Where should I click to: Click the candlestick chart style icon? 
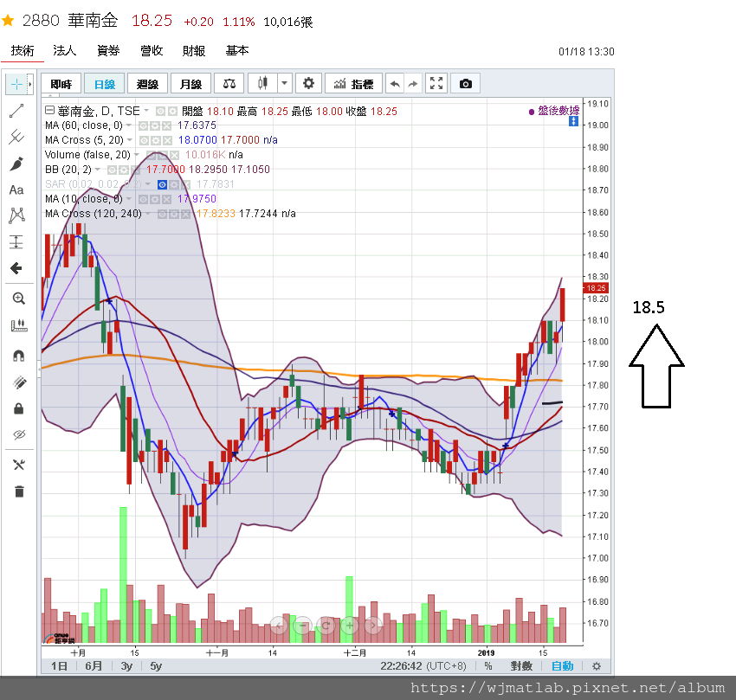(263, 84)
